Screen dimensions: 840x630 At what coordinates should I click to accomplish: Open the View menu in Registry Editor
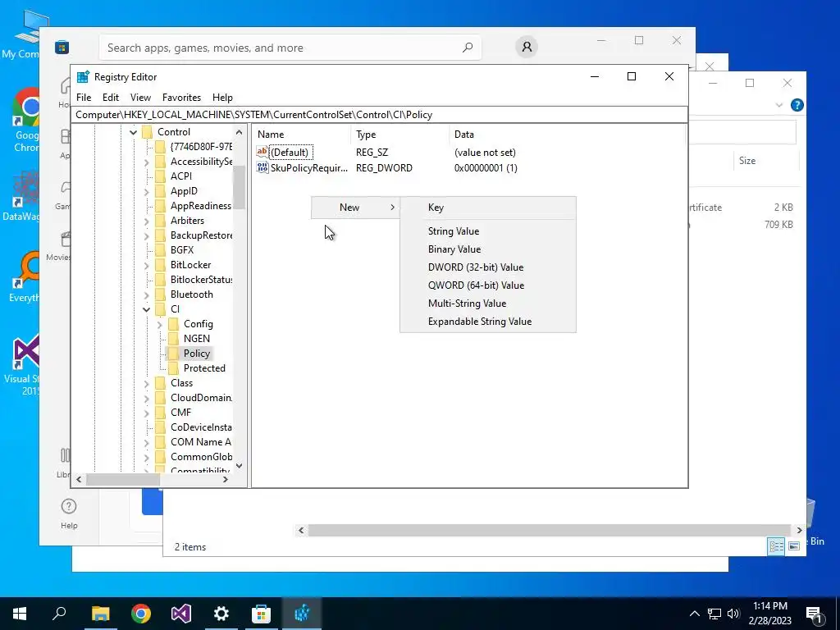click(140, 98)
